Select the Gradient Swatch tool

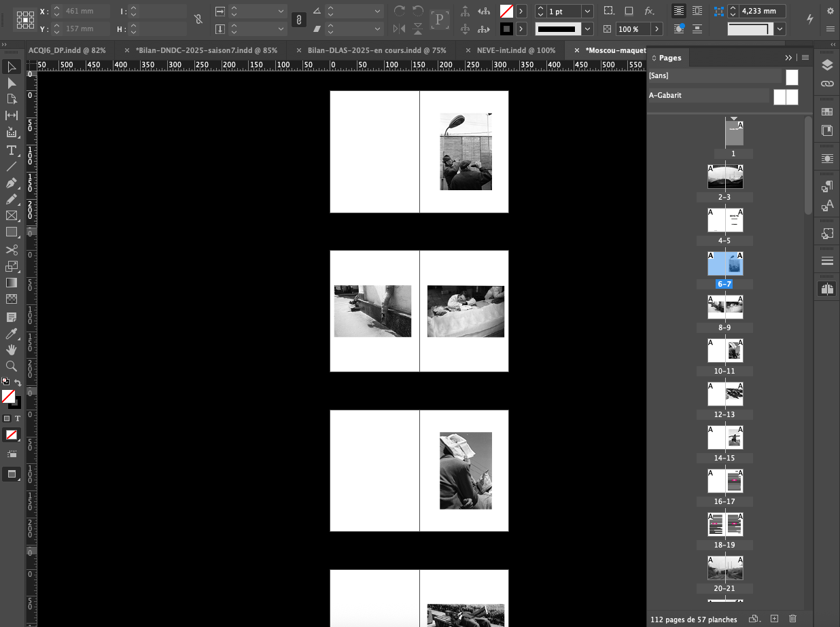point(12,283)
